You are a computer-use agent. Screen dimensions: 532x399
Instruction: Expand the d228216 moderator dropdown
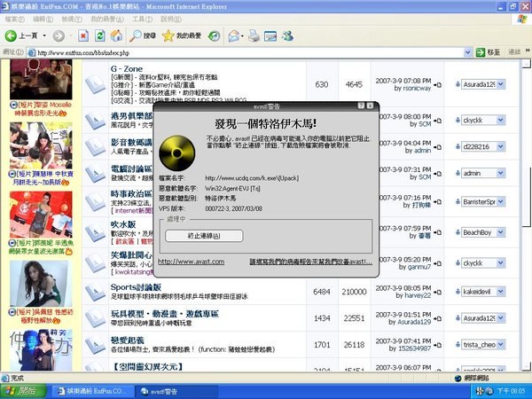(501, 146)
